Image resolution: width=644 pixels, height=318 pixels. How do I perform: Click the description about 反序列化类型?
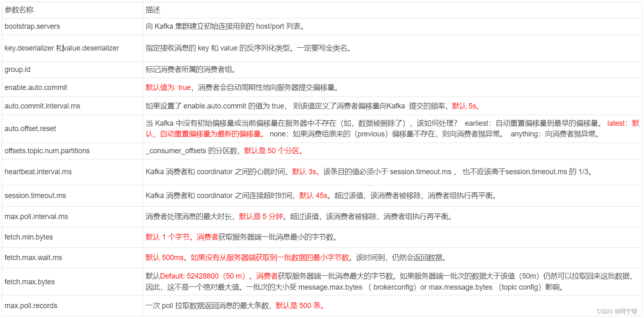pos(249,48)
